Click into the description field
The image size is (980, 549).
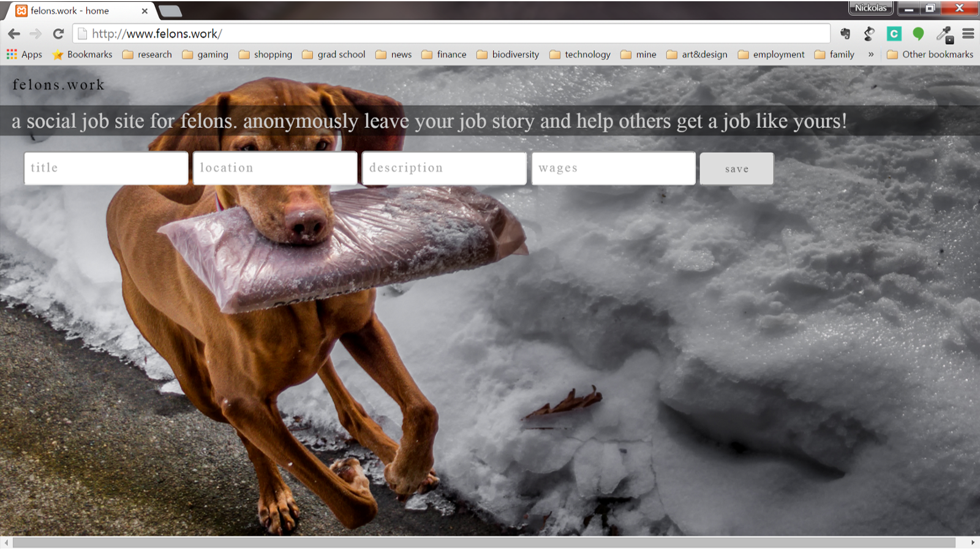click(x=444, y=168)
